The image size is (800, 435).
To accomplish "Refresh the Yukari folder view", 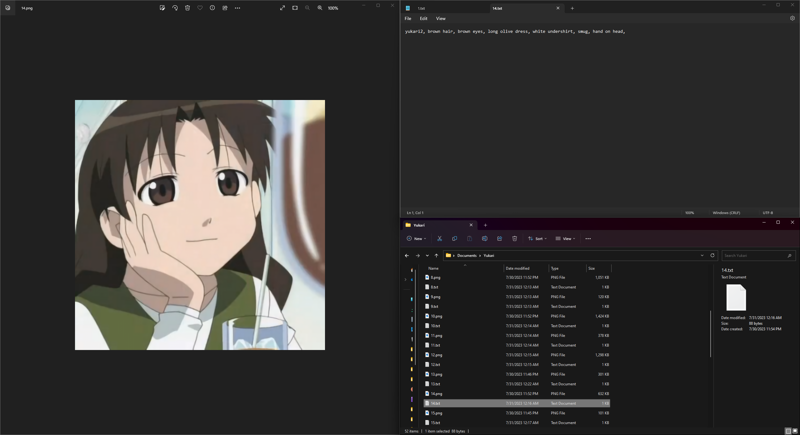I will (713, 255).
